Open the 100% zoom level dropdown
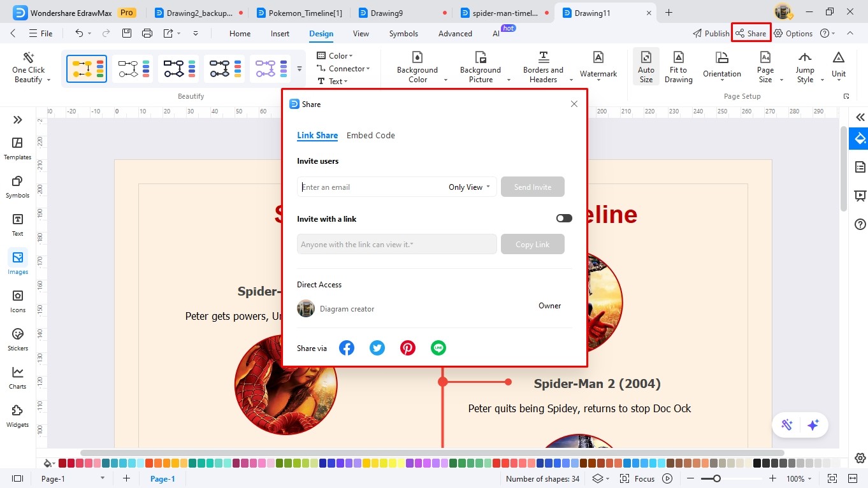 [799, 478]
